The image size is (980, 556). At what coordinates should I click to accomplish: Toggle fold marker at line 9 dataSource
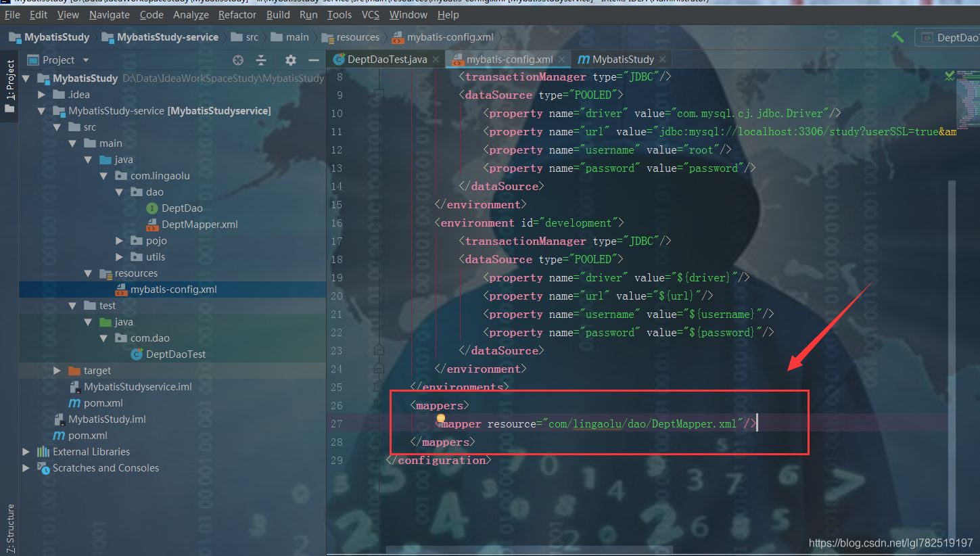point(379,95)
